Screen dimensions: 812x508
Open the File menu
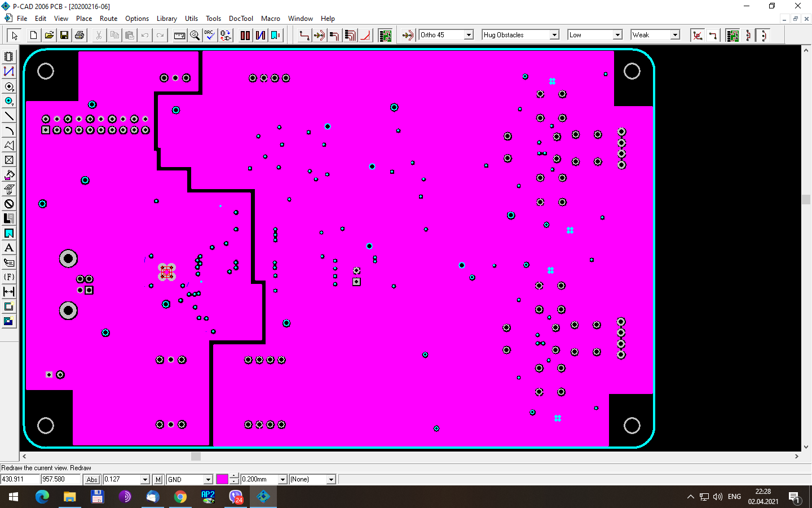coord(22,19)
